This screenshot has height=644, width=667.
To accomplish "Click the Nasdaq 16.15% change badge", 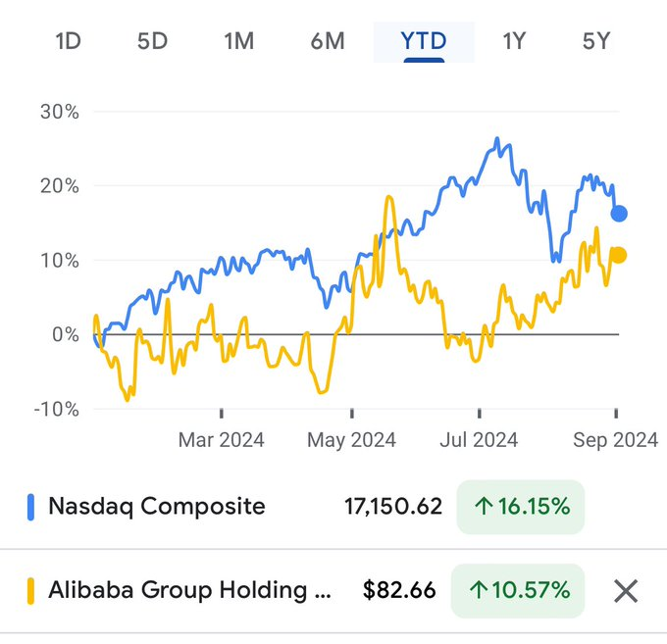I will point(520,507).
